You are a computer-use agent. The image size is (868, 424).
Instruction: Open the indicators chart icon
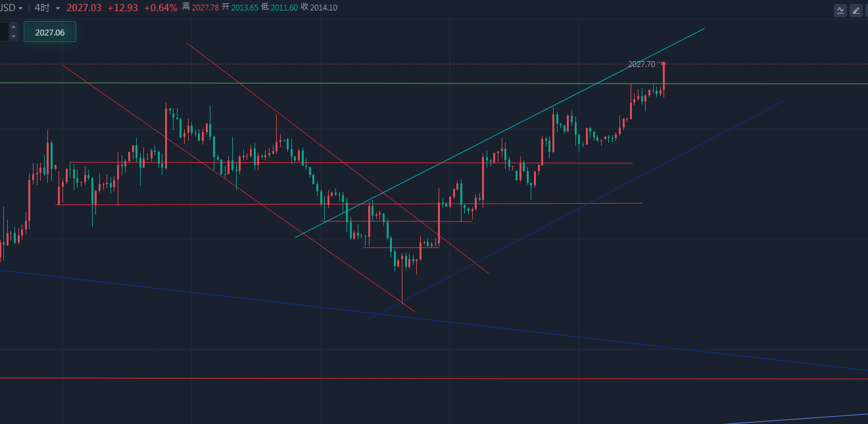tap(840, 10)
